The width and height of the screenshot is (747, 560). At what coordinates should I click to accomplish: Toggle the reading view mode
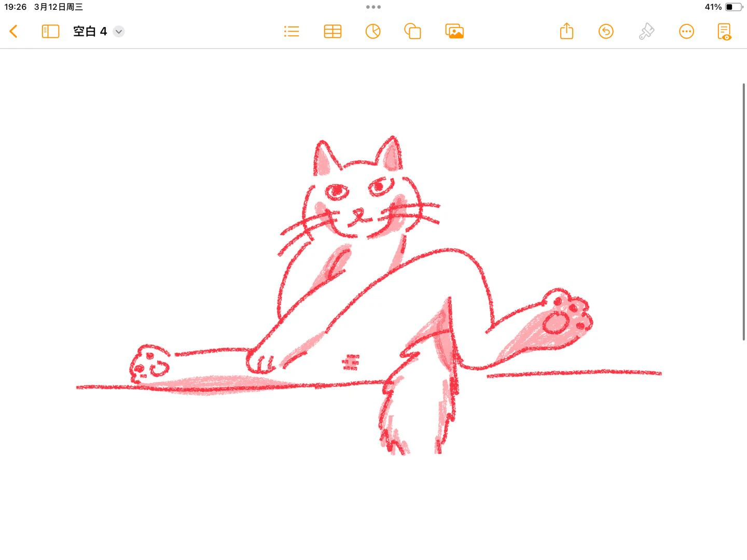[x=724, y=32]
